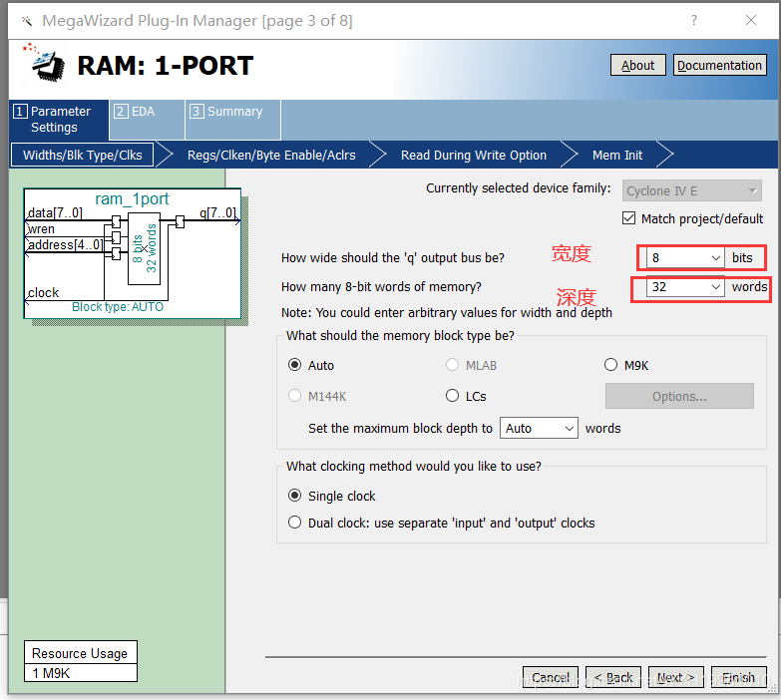The height and width of the screenshot is (700, 781).
Task: Proceed with the Next button
Action: [x=676, y=677]
